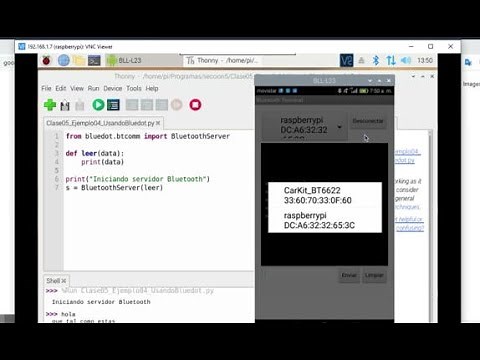Click the load file toolbar icon
This screenshot has width=480, height=360.
[x=65, y=105]
